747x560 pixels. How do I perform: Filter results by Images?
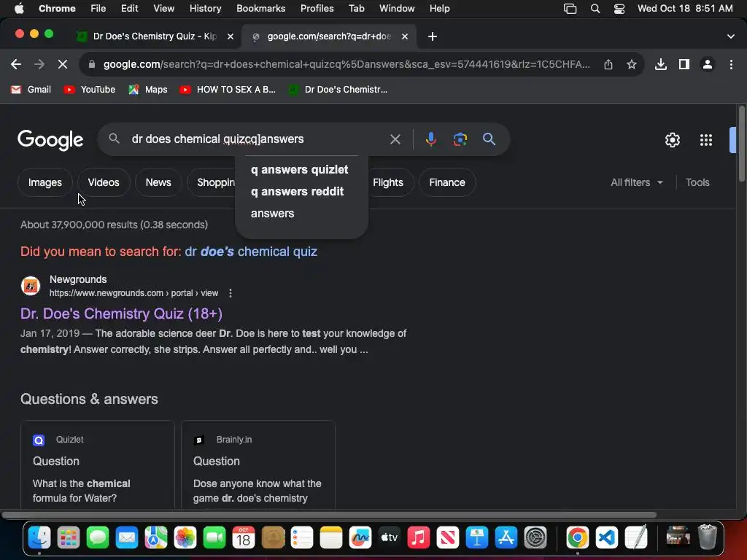click(44, 182)
